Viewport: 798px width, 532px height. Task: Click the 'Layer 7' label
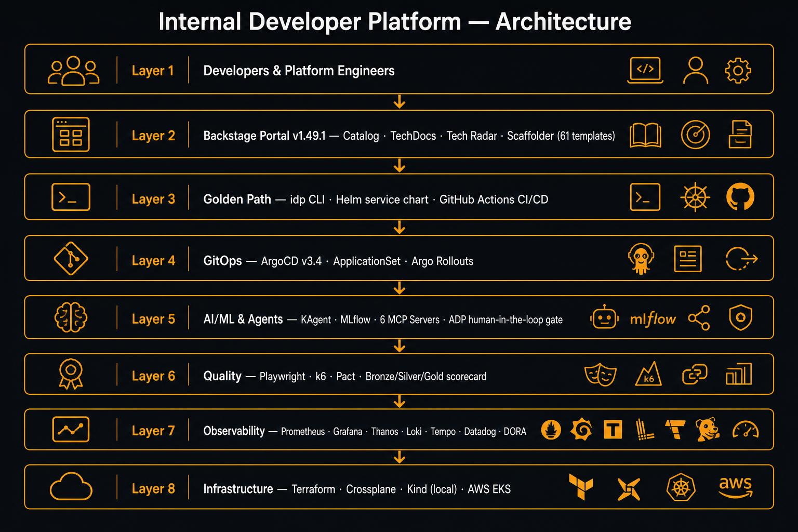153,431
